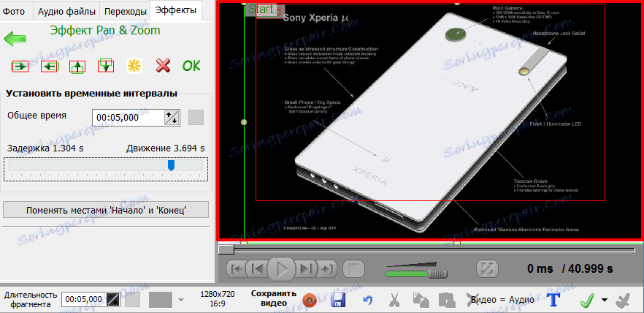This screenshot has width=644, height=313.
Task: Select the pan right motion preset icon
Action: click(x=20, y=67)
